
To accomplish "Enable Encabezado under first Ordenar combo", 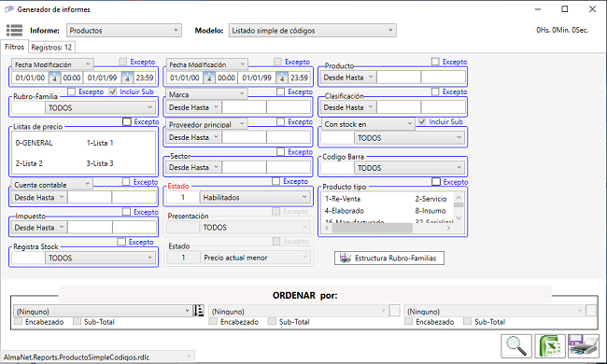I will click(18, 321).
